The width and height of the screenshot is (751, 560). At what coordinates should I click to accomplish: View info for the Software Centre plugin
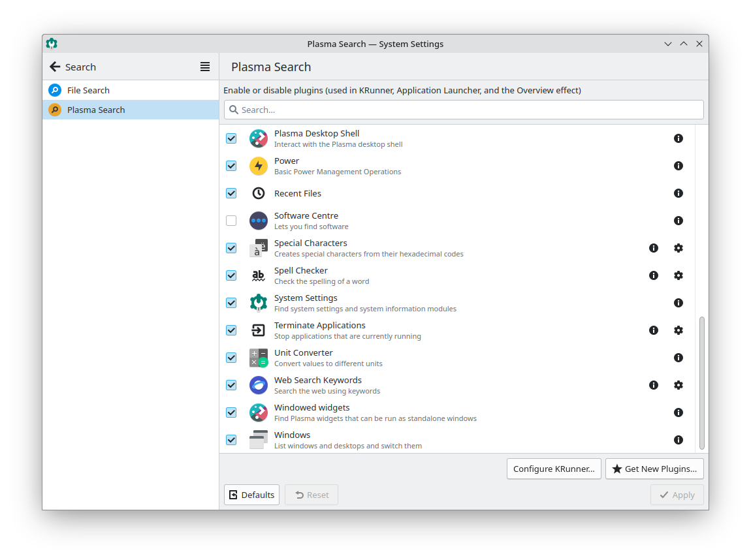tap(679, 221)
